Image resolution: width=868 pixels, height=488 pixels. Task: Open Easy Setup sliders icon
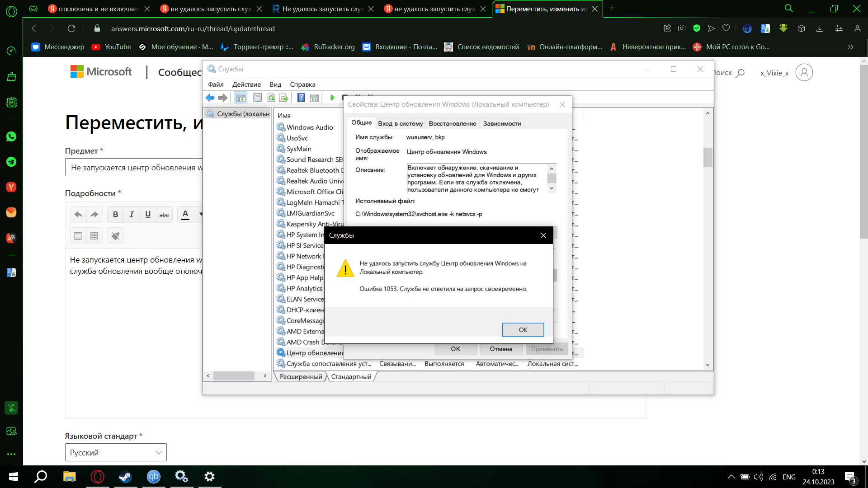click(839, 28)
